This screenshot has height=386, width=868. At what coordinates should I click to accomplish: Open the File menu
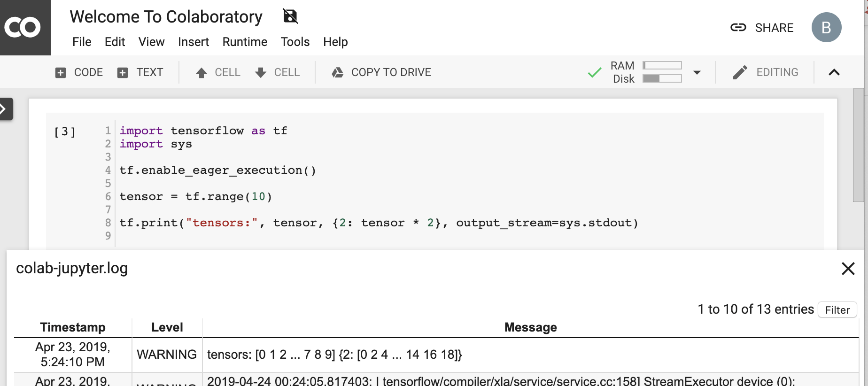pyautogui.click(x=82, y=42)
